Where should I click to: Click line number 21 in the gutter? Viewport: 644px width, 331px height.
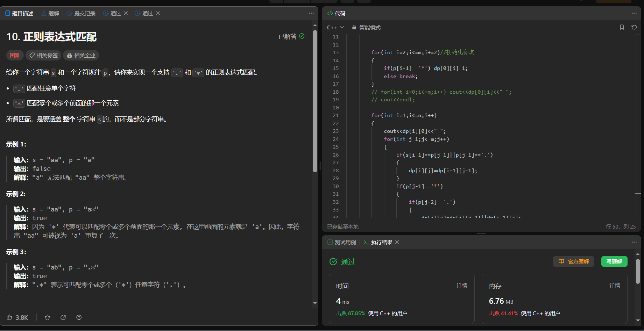[335, 115]
